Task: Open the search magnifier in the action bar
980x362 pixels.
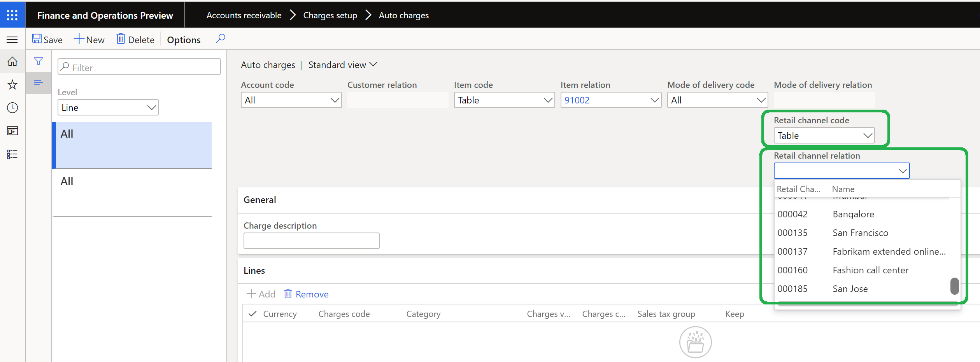Action: (x=221, y=38)
